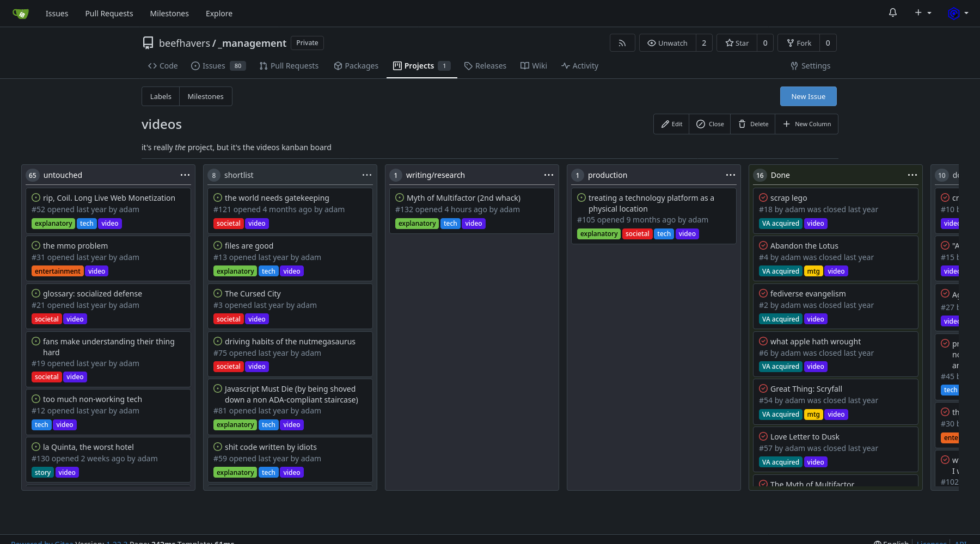Click the RSS feed icon
Viewport: 980px width, 544px height.
click(622, 43)
